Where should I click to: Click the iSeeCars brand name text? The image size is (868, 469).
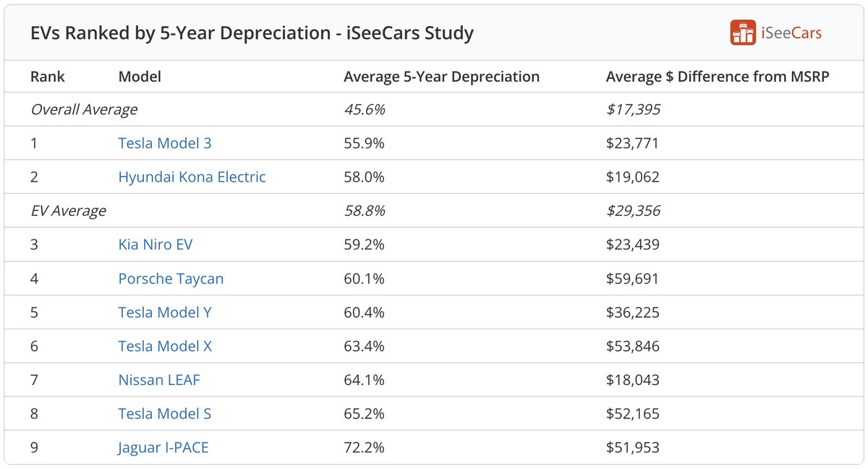tap(791, 33)
